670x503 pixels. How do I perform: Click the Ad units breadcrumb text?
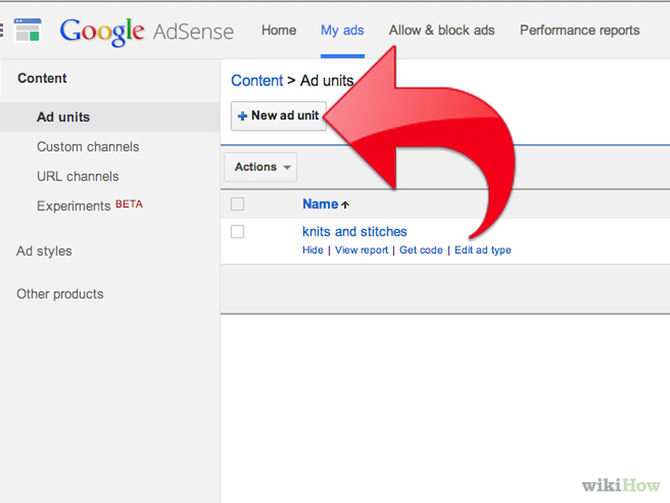[326, 80]
